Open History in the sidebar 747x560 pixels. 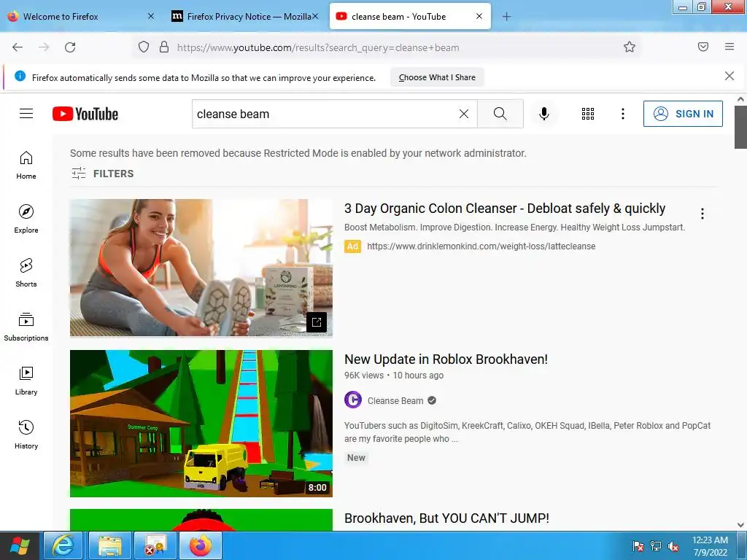click(26, 435)
